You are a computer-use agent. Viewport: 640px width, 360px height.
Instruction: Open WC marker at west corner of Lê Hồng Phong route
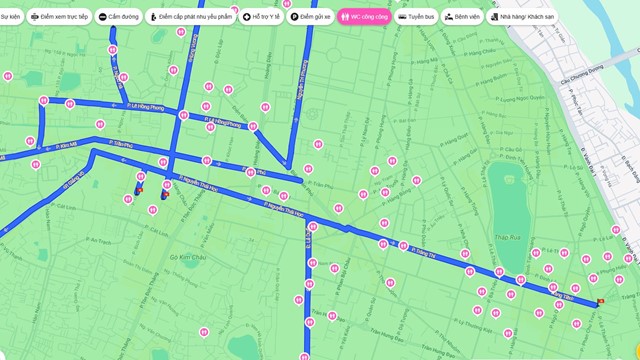point(44,101)
